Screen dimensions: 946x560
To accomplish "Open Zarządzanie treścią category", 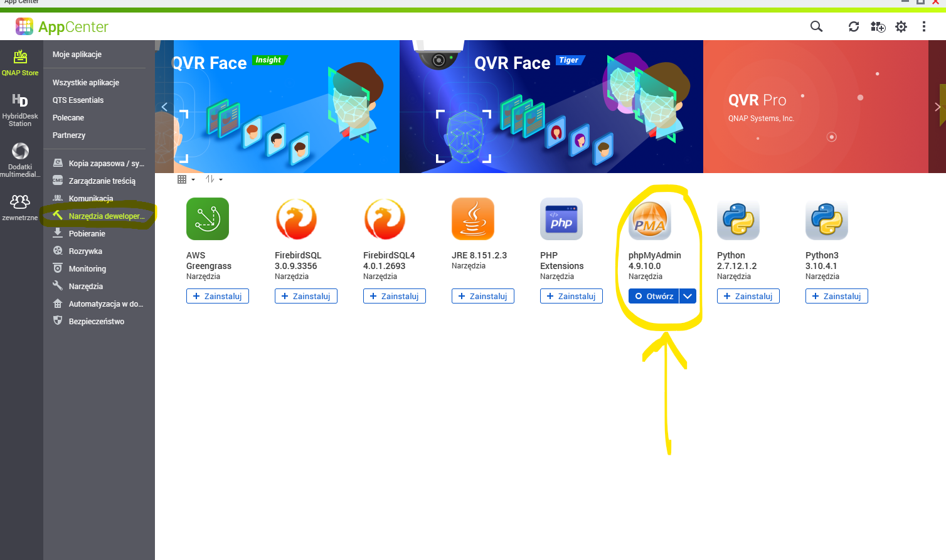I will pyautogui.click(x=99, y=181).
